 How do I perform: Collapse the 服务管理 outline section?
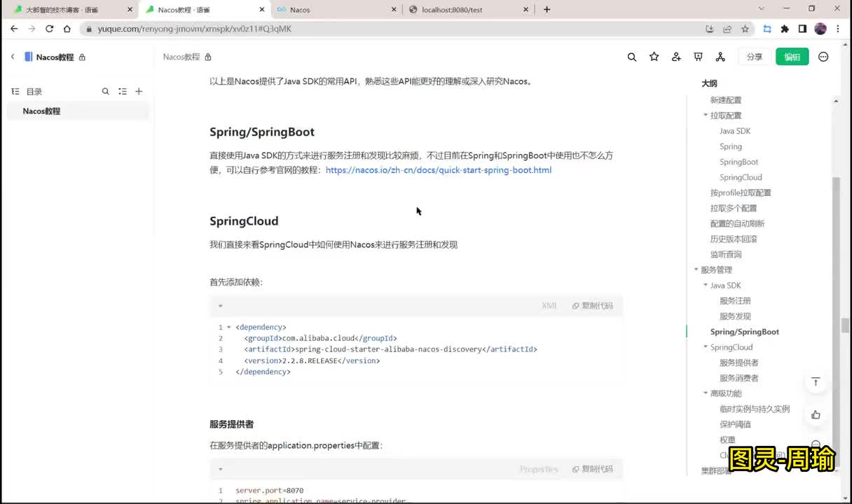point(696,269)
